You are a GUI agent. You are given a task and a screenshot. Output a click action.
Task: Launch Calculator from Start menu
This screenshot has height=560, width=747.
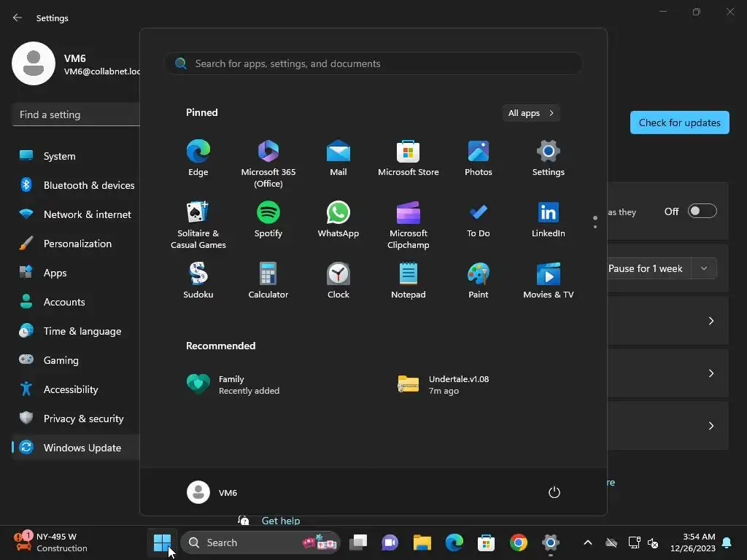coord(268,281)
